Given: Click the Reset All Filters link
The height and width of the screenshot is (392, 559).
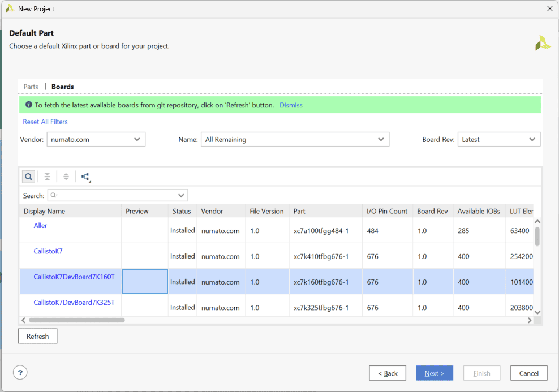Looking at the screenshot, I should tap(45, 122).
